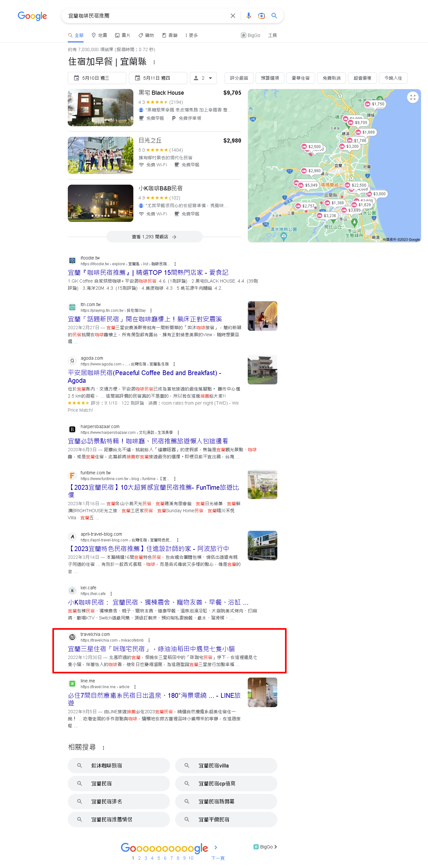
Task: Switch to the 地圖 tab
Action: click(100, 35)
